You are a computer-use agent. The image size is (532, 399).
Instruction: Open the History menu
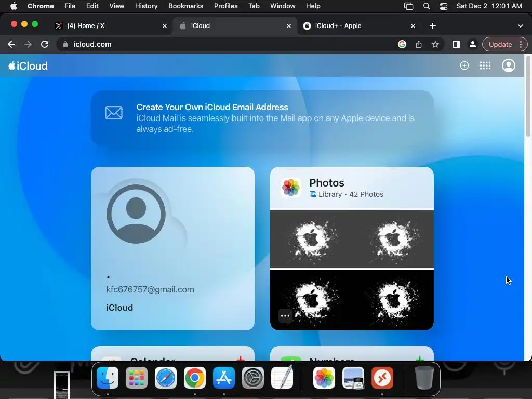pyautogui.click(x=146, y=6)
